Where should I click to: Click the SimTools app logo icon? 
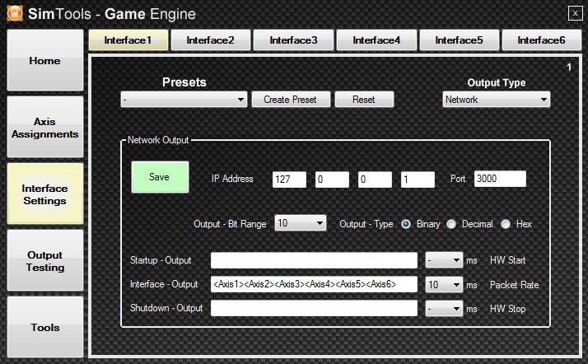[15, 13]
